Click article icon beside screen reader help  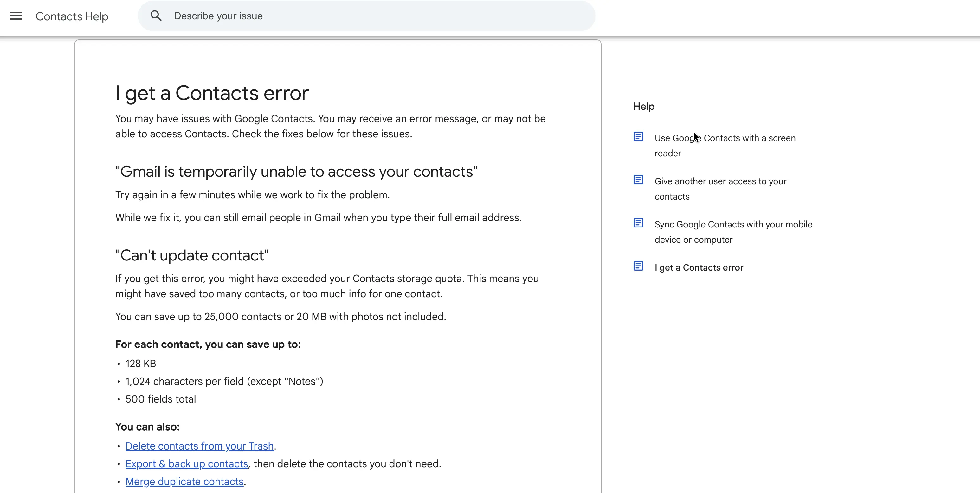638,136
